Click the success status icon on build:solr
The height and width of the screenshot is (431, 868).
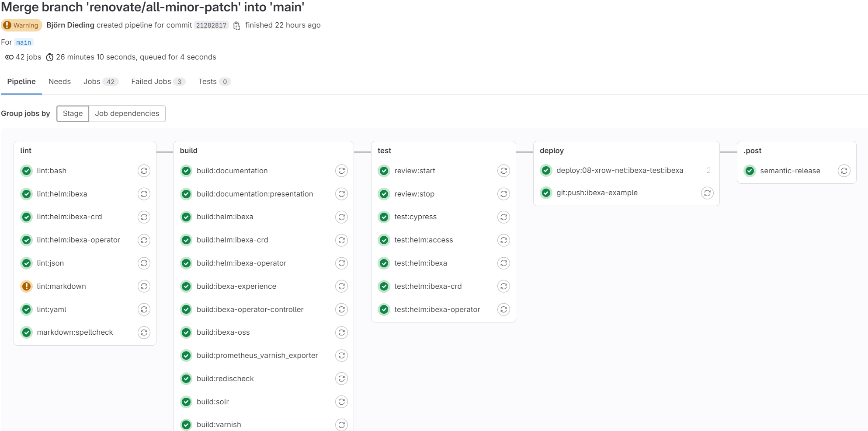(x=186, y=402)
